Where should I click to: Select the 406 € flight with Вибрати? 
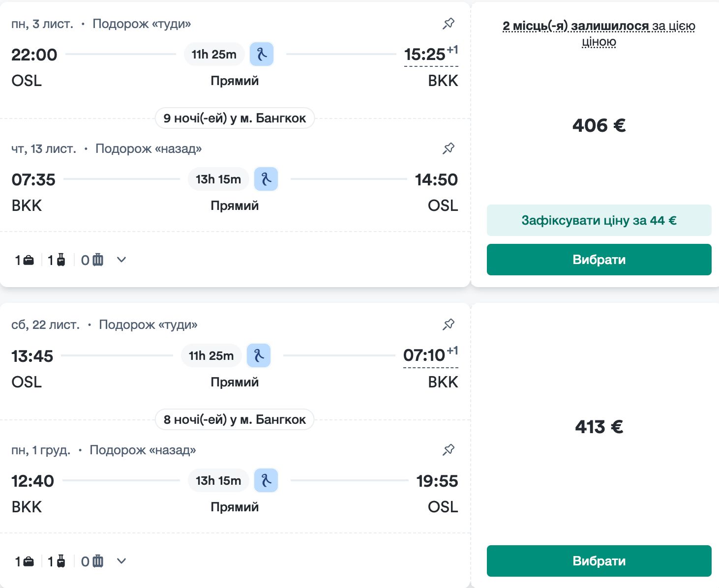pos(599,260)
